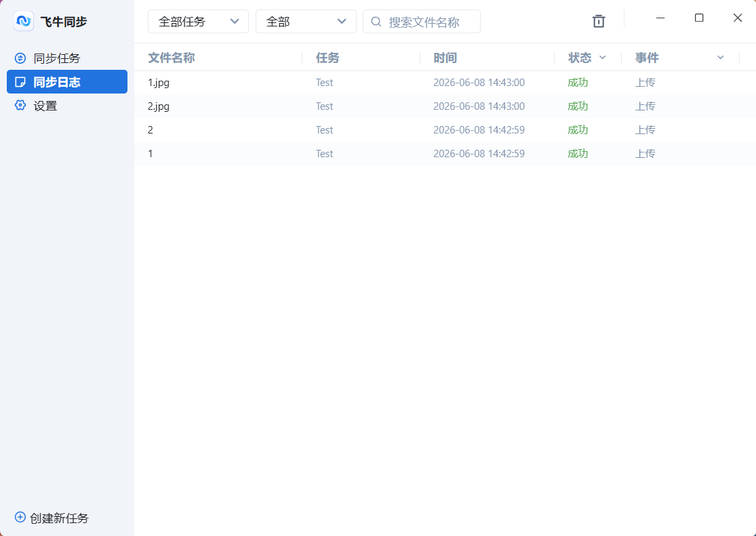Click the 同步任务 sync icon

point(20,58)
